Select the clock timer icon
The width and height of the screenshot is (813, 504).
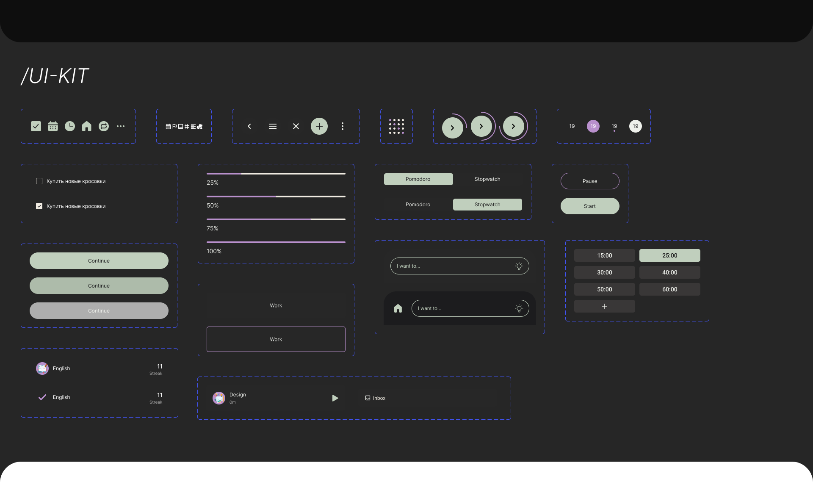click(70, 126)
